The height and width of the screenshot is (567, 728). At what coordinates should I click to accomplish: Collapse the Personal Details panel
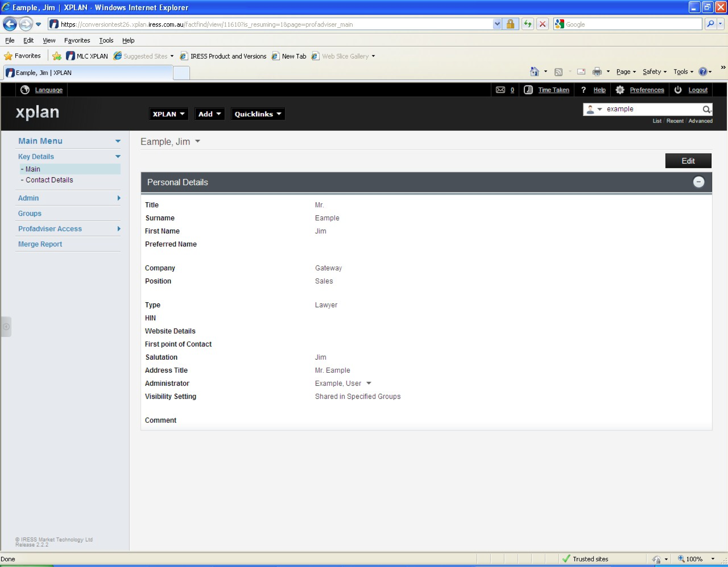698,182
